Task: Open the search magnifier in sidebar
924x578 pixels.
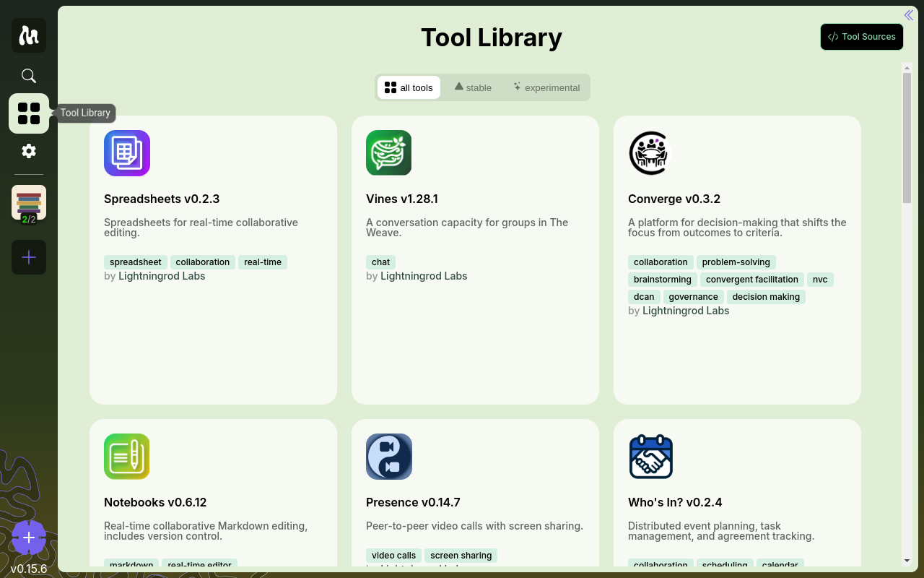Action: 29,76
